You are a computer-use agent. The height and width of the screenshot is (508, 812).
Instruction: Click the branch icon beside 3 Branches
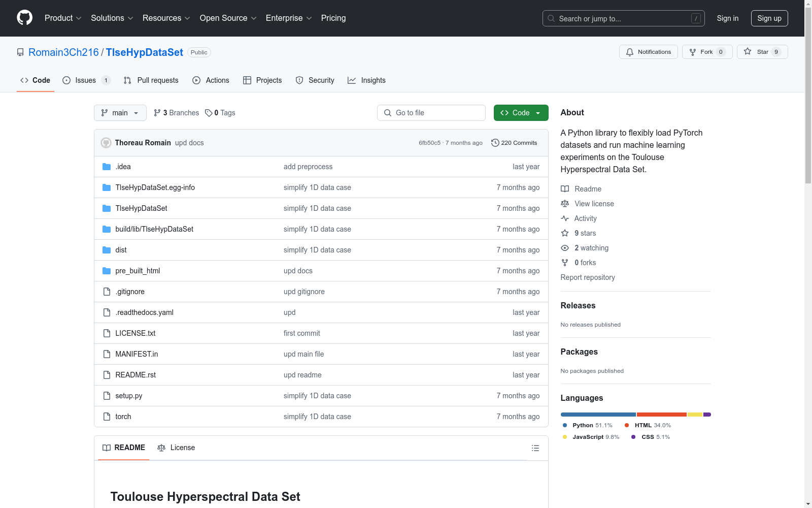tap(157, 113)
